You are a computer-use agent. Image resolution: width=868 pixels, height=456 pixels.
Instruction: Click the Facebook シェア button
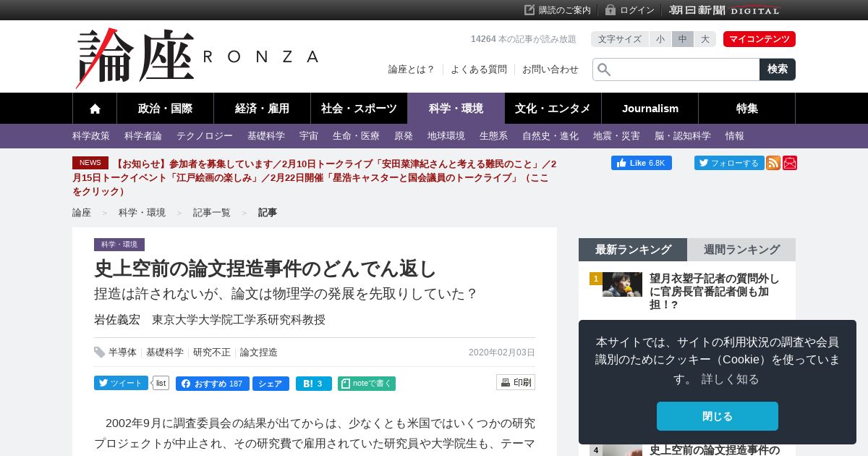271,384
